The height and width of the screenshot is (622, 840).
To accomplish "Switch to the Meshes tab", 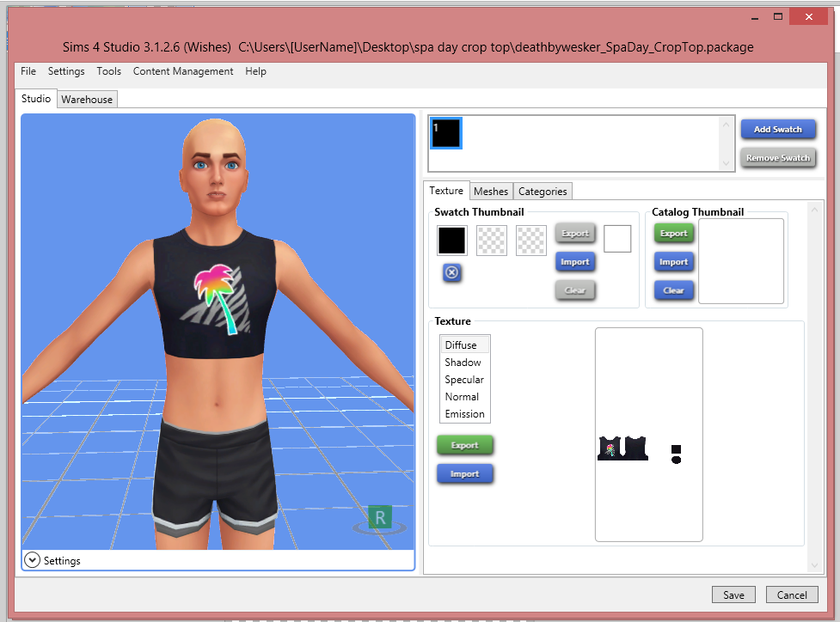I will [x=491, y=191].
